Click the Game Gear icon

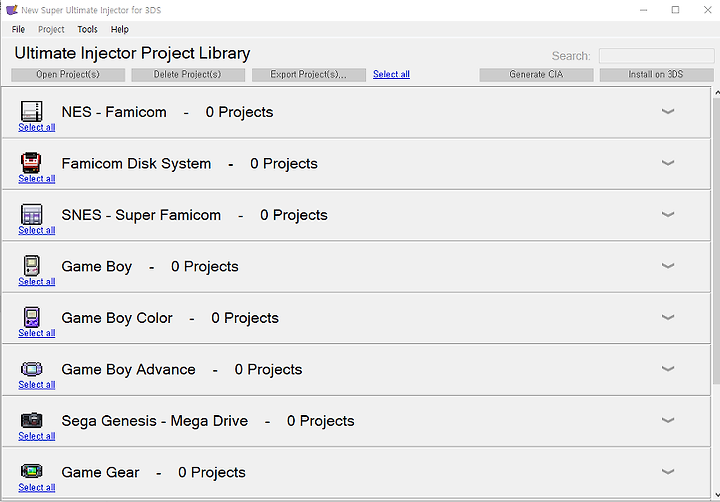coord(32,471)
